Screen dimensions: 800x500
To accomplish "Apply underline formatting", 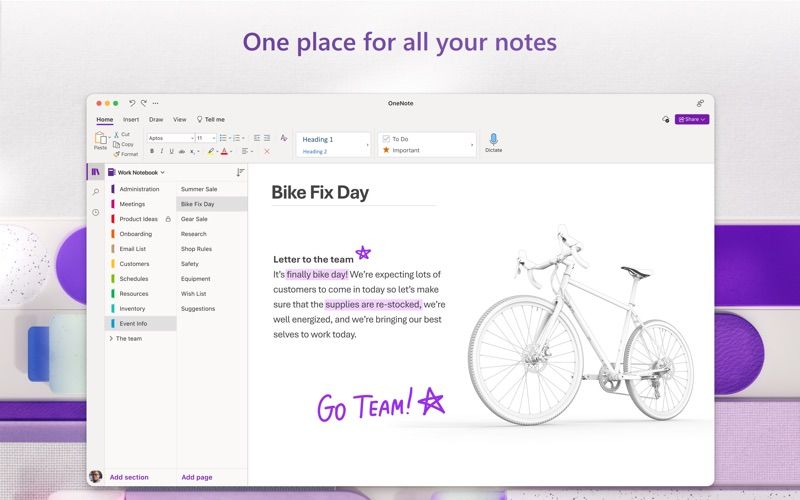I will (171, 151).
